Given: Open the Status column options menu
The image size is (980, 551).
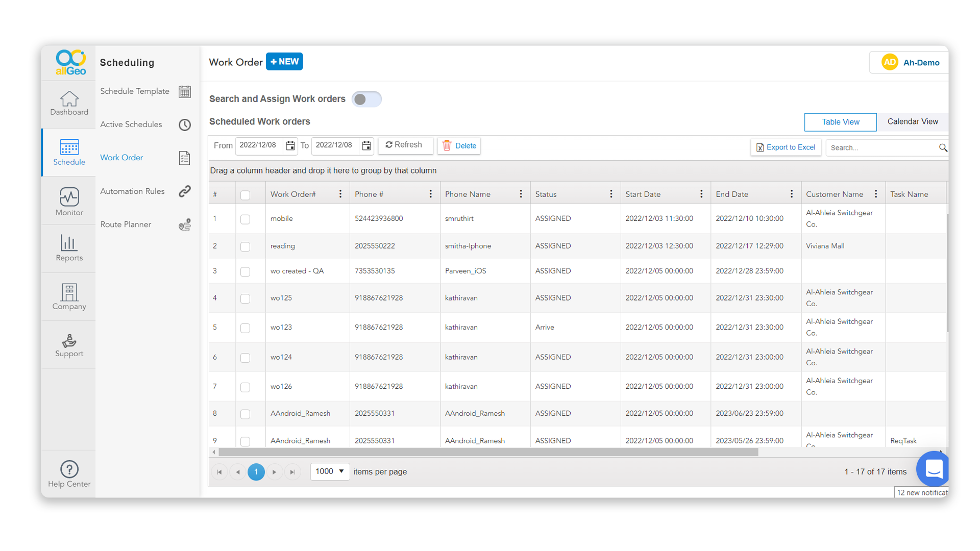Looking at the screenshot, I should [611, 194].
